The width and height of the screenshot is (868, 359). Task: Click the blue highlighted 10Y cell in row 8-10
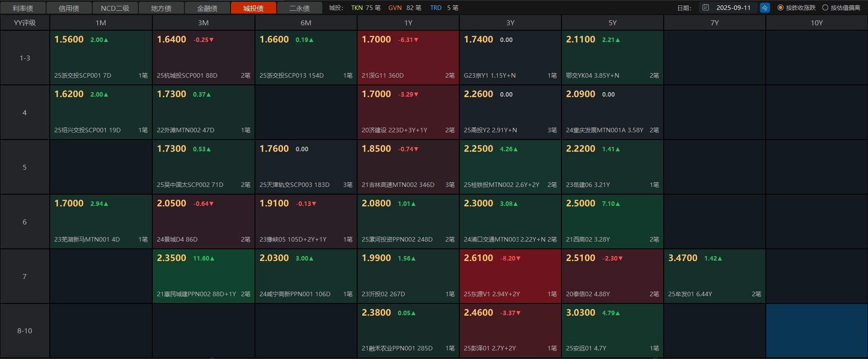pyautogui.click(x=817, y=331)
